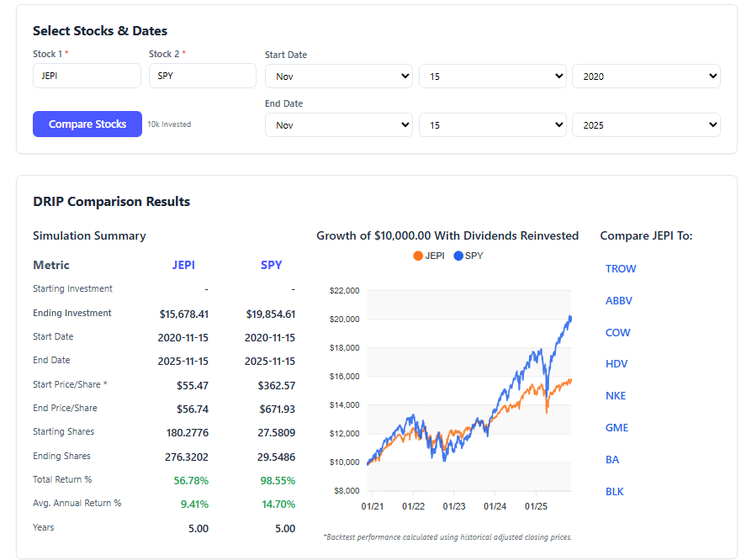Compare JEPI to GME

pyautogui.click(x=616, y=427)
